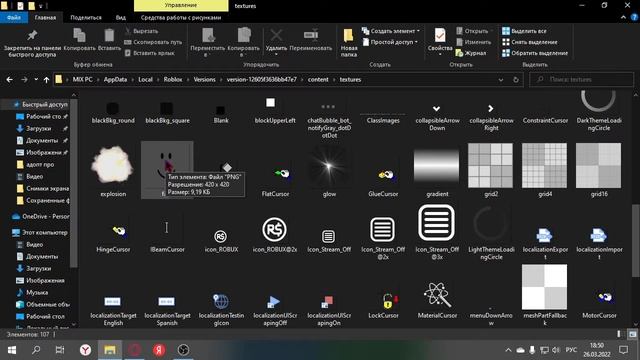Select the grid16 texture file
Screen dimensions: 640x360
[x=599, y=171]
